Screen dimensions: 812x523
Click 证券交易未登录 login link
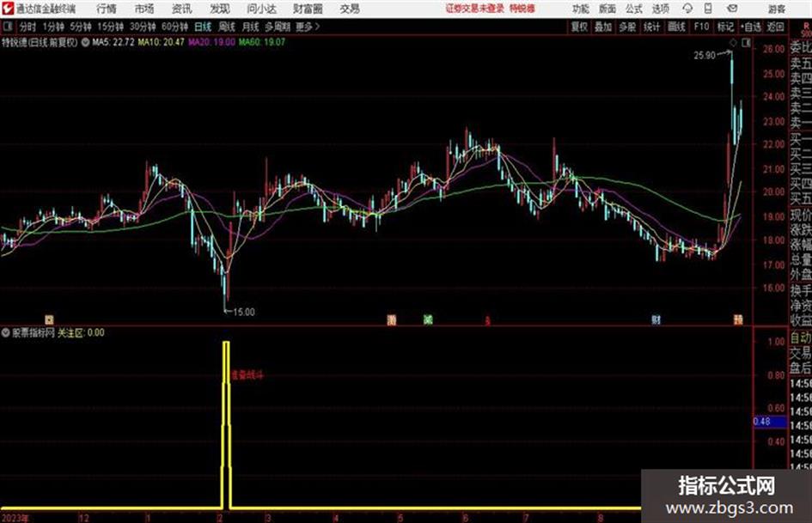pyautogui.click(x=475, y=9)
